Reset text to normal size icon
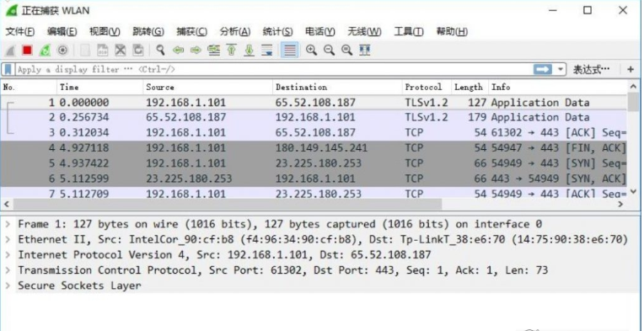 pyautogui.click(x=347, y=51)
